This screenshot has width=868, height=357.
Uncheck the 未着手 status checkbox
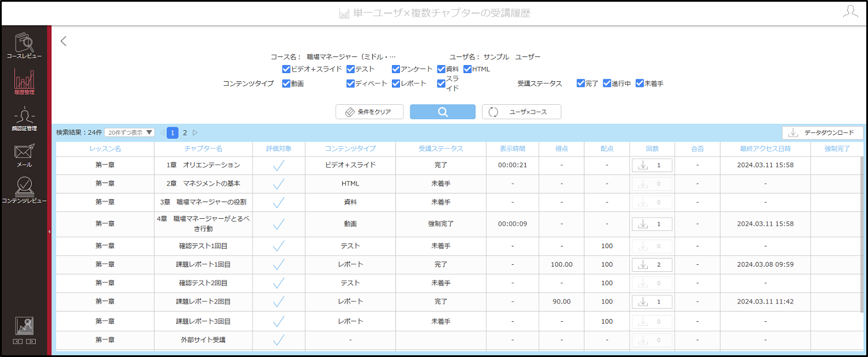pyautogui.click(x=639, y=83)
